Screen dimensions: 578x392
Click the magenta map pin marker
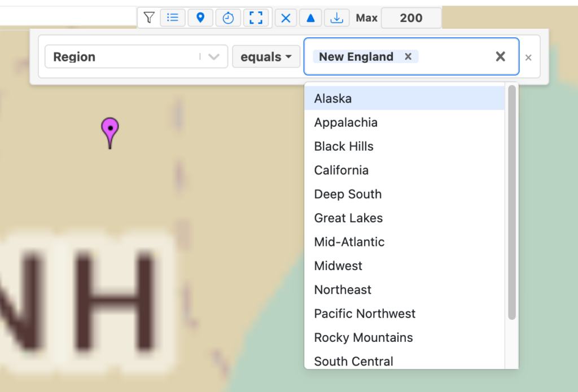click(110, 133)
